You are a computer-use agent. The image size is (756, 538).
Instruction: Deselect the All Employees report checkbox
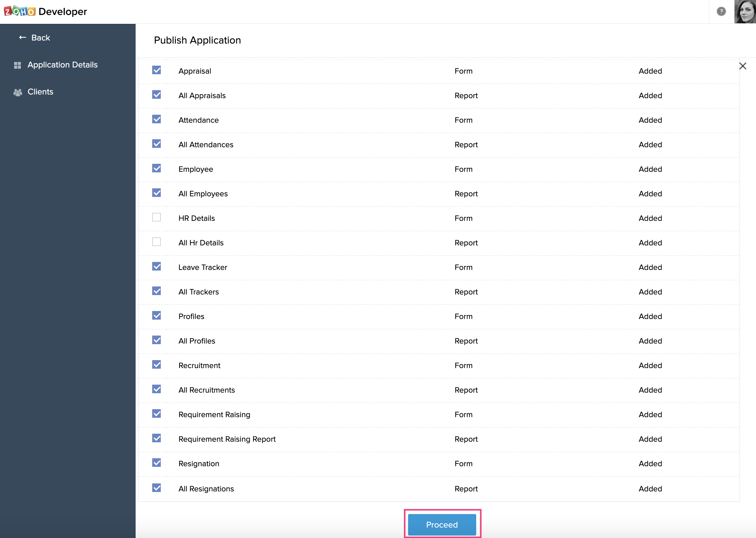click(156, 193)
